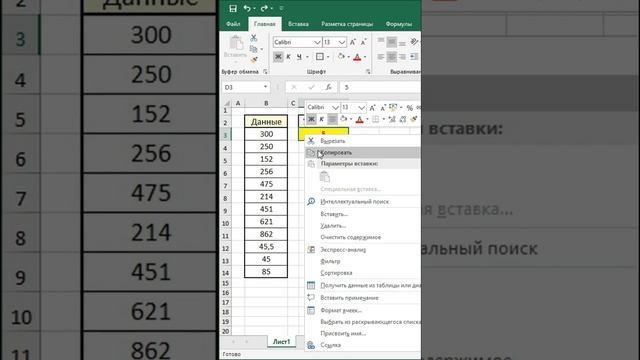Open the ribbon font color dropdown arrow
This screenshot has height=360, width=640.
coord(365,57)
